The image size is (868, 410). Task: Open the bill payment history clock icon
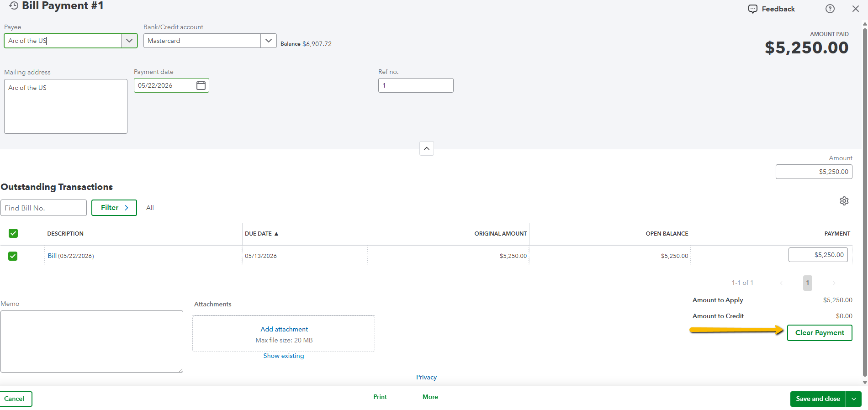click(x=14, y=5)
